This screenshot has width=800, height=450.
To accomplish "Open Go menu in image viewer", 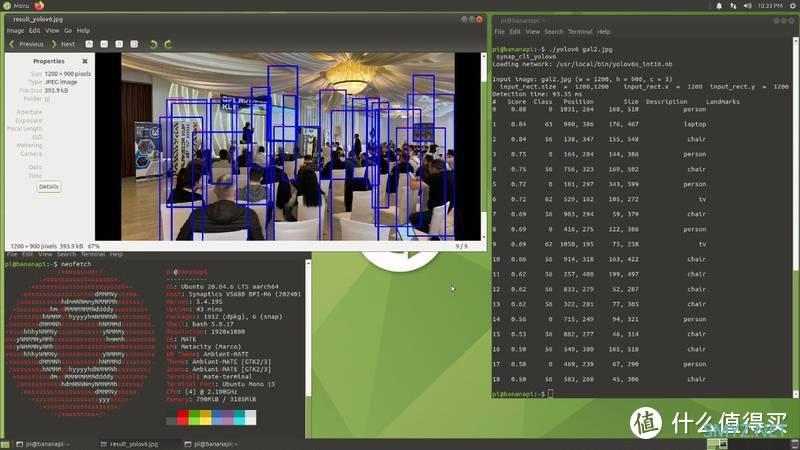I will 68,31.
